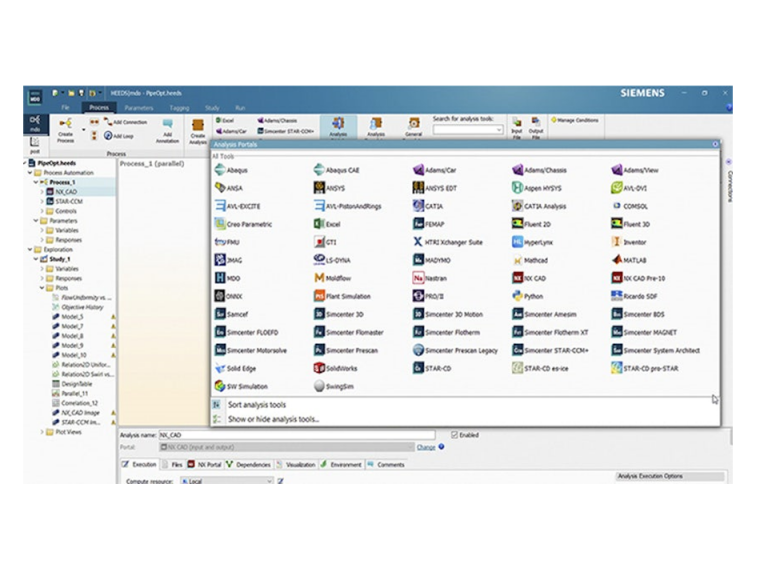
Task: Select Aspen HYSYS tool
Action: point(537,188)
